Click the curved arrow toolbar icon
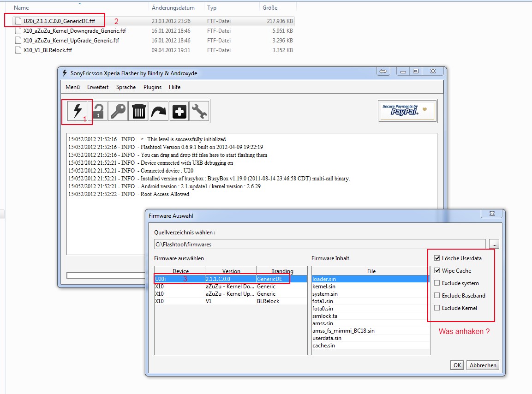532x394 pixels. 159,111
